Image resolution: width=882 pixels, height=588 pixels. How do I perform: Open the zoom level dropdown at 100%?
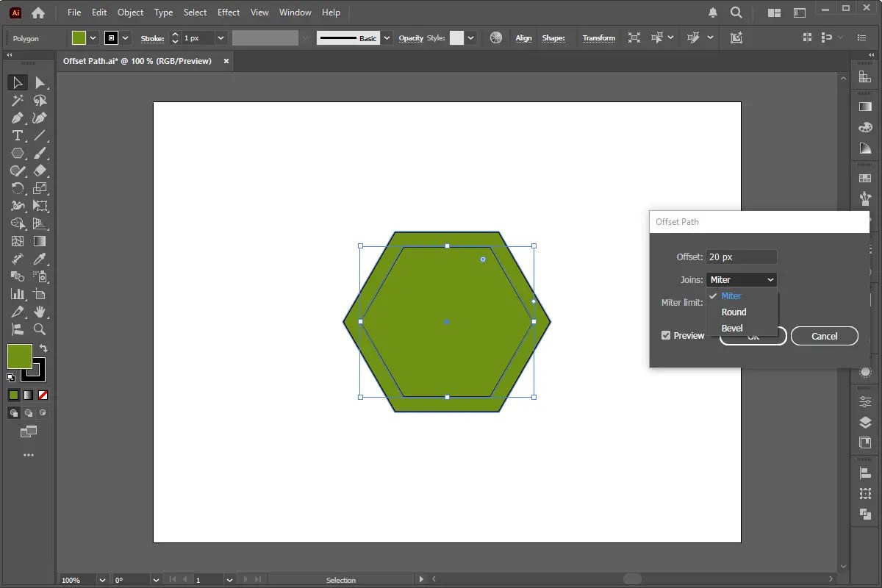102,580
